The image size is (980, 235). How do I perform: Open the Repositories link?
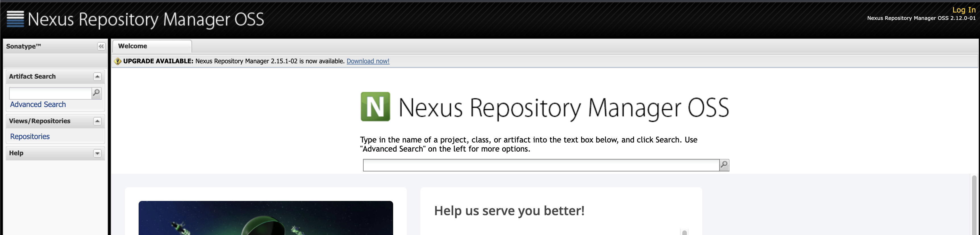30,137
